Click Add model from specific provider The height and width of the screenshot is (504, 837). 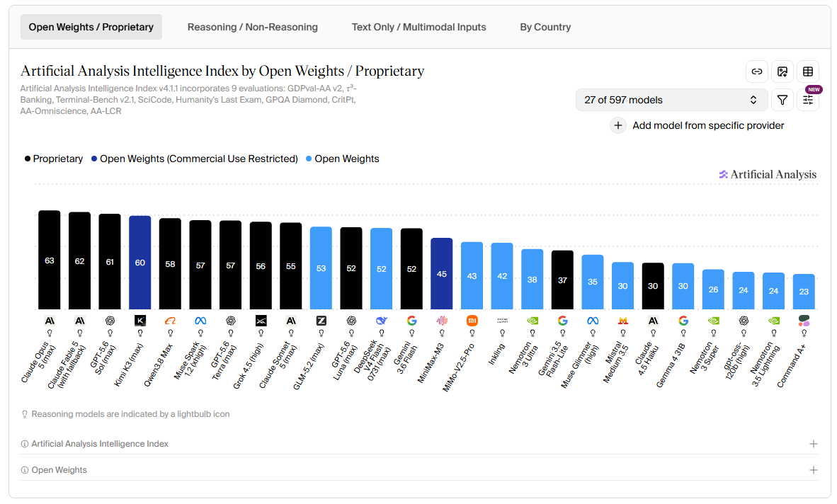708,125
